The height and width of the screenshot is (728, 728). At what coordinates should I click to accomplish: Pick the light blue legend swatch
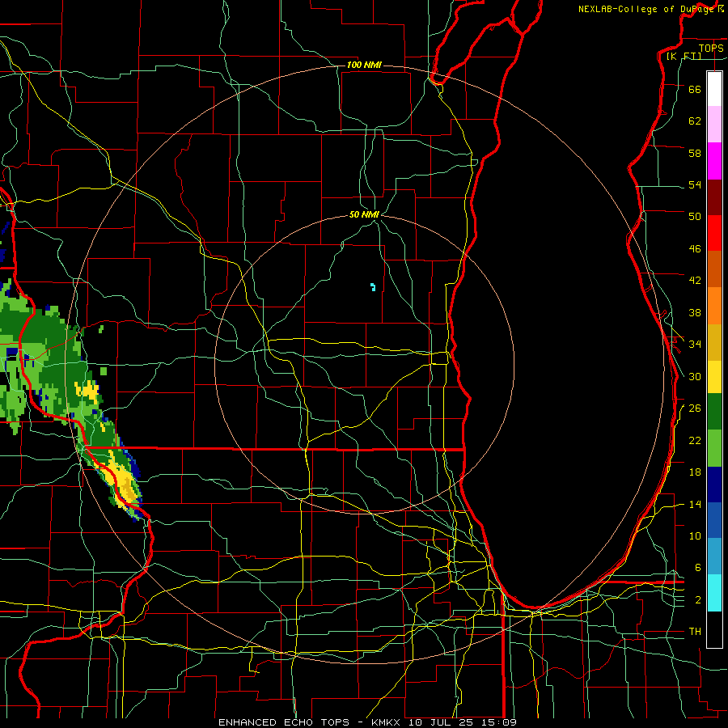714,557
